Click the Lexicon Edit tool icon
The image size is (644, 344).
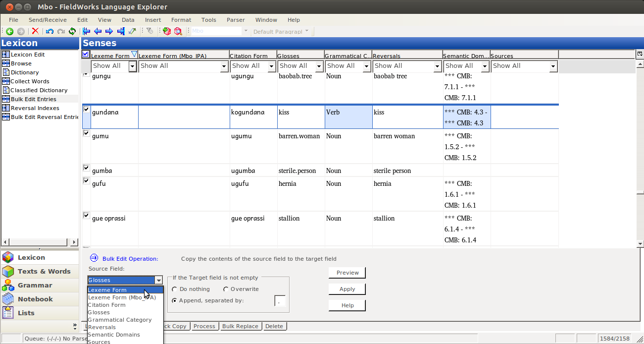pyautogui.click(x=6, y=55)
